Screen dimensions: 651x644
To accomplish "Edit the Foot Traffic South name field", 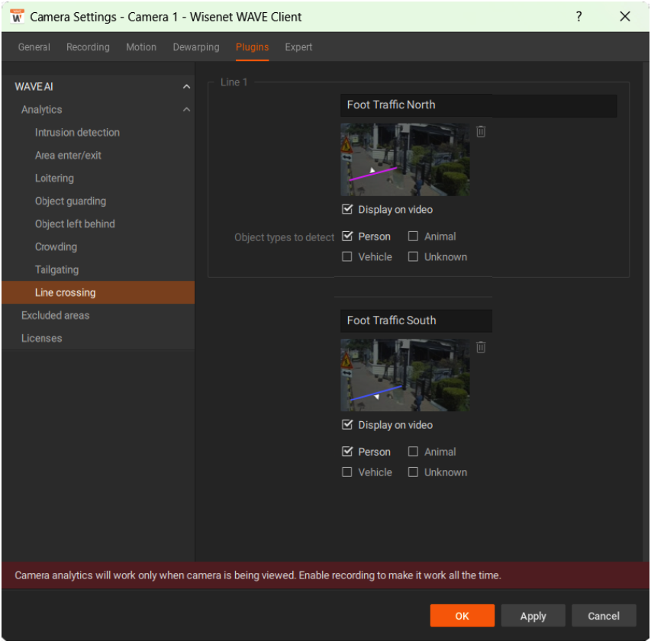I will [416, 320].
